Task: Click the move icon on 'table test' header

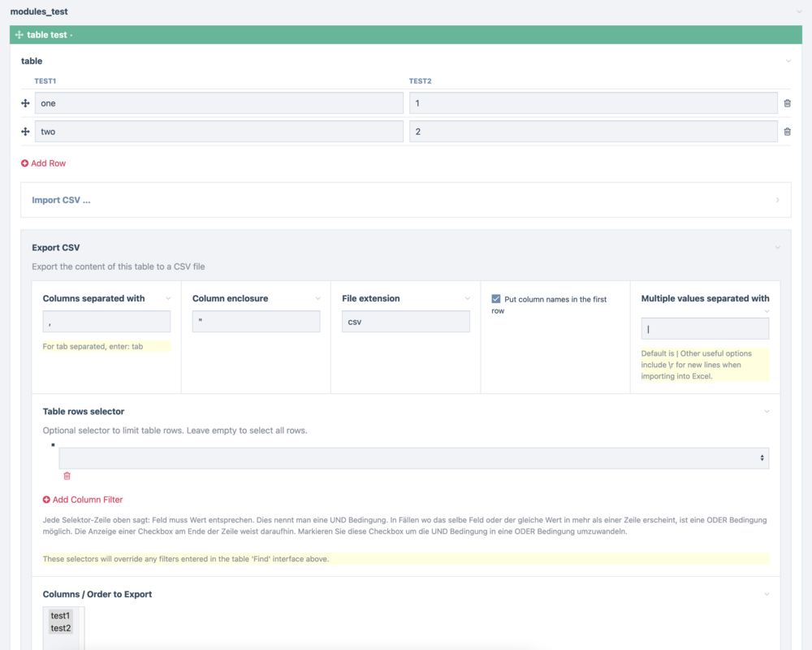Action: [19, 35]
